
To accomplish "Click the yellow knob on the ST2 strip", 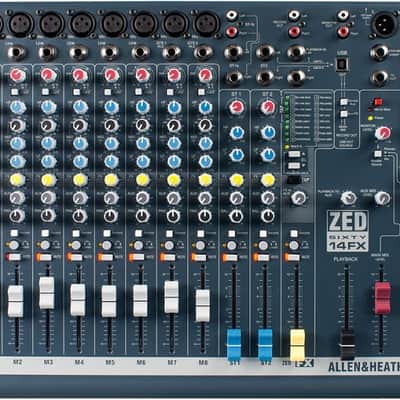I will coord(268,180).
